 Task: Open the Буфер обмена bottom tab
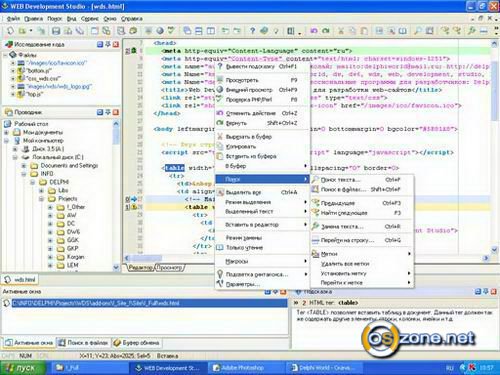pyautogui.click(x=136, y=343)
